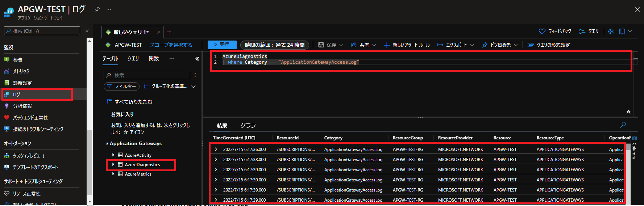Click the ResourceProvider column header
The height and width of the screenshot is (206, 644).
(455, 138)
